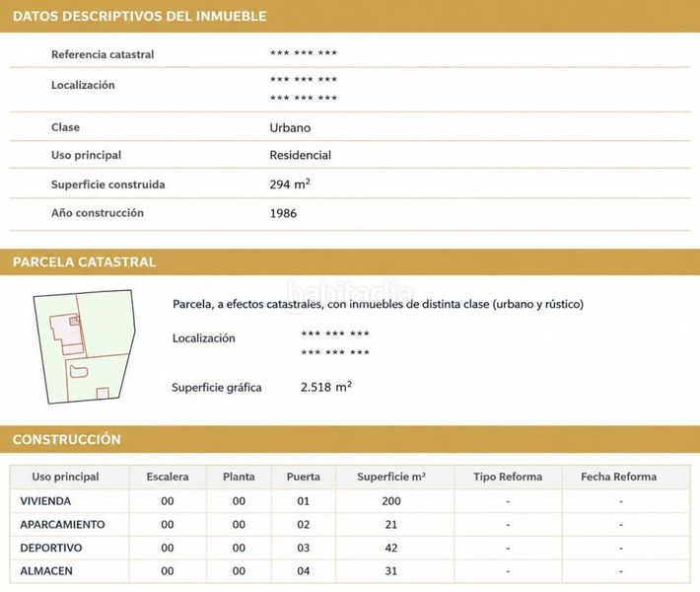Screen dimensions: 700x592
Task: Click the '21' surface cell for APARCAMIENTO
Action: coord(391,525)
